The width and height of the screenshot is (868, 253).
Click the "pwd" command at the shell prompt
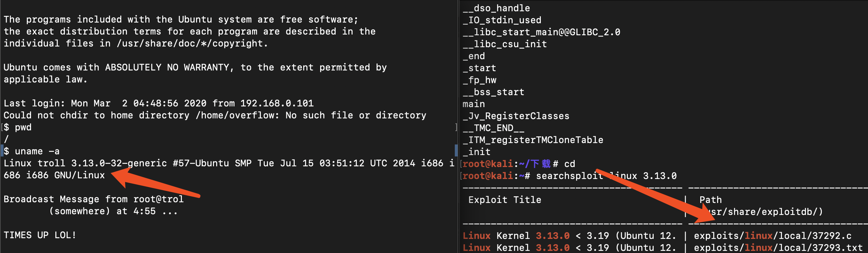(x=23, y=128)
